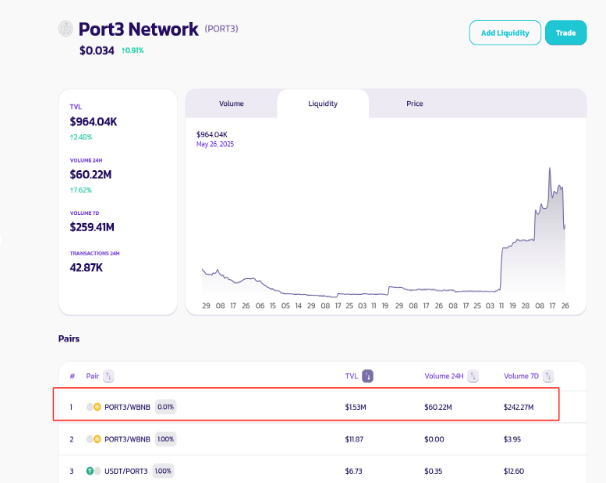Image resolution: width=606 pixels, height=483 pixels.
Task: Click USDT/PORT3 token pair icons
Action: coord(94,471)
